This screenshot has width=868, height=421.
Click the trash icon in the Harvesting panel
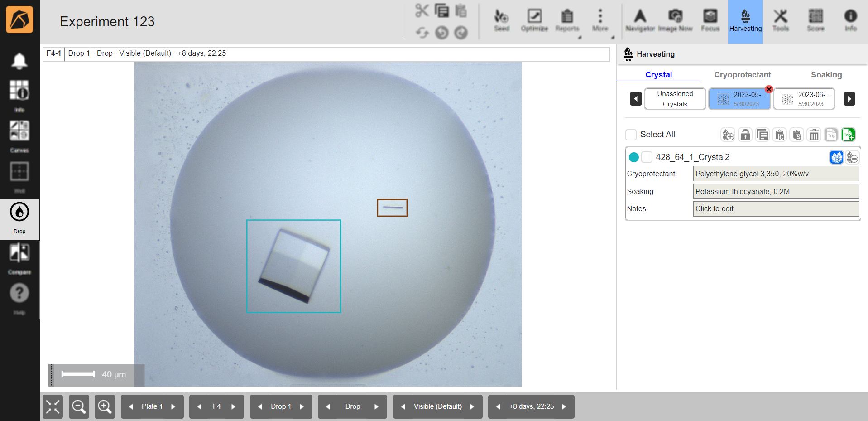(814, 135)
